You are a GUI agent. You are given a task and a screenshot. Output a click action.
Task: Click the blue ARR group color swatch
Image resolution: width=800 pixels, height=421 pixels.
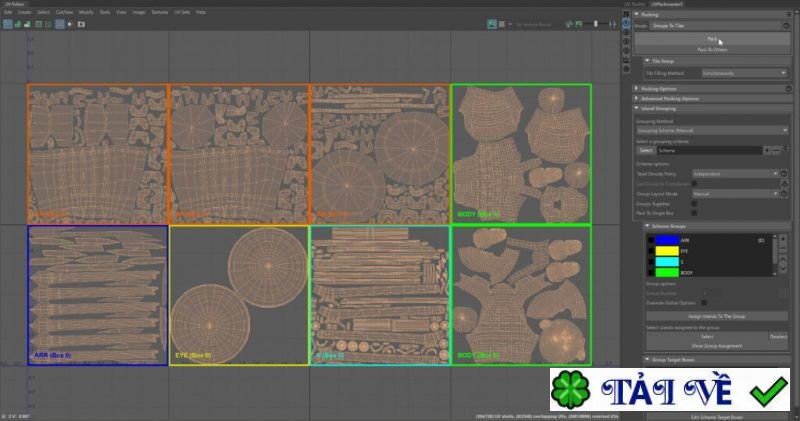tap(667, 241)
